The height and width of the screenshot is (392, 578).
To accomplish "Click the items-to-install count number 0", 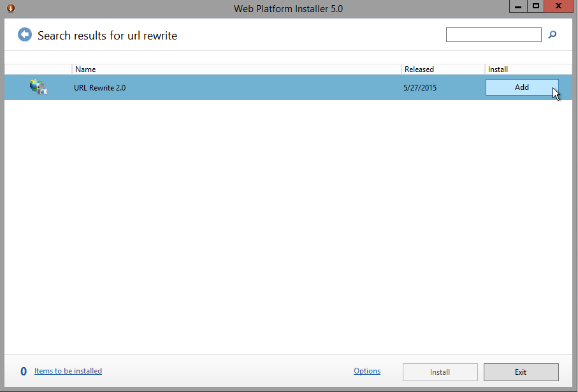I will [24, 372].
